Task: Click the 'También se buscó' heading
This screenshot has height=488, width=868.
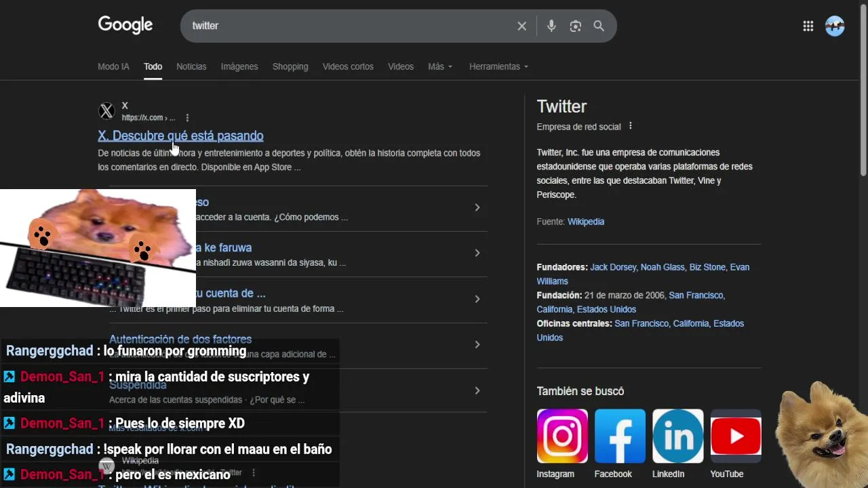Action: point(580,391)
